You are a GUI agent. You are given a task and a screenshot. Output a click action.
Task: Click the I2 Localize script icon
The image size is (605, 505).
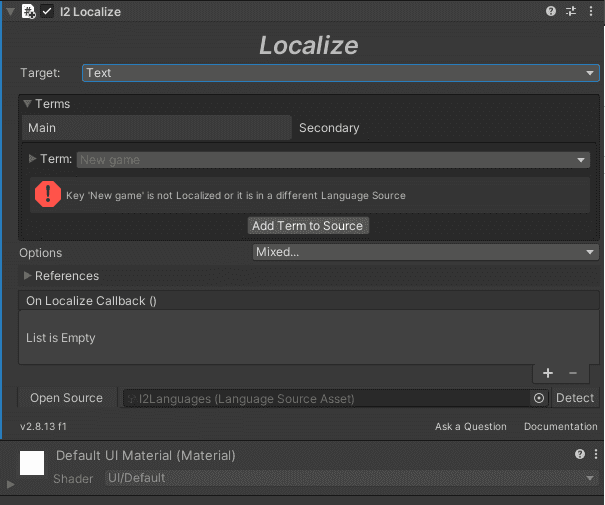tap(28, 12)
